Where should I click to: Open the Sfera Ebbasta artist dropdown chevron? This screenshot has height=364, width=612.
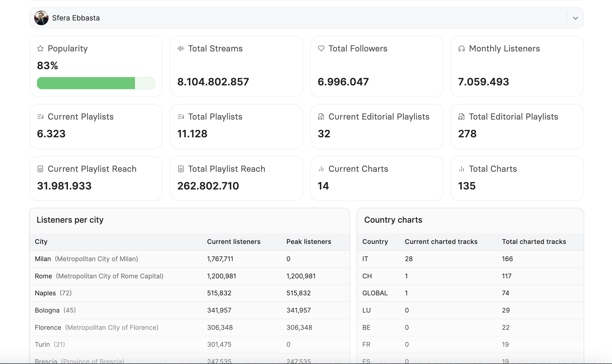tap(575, 18)
